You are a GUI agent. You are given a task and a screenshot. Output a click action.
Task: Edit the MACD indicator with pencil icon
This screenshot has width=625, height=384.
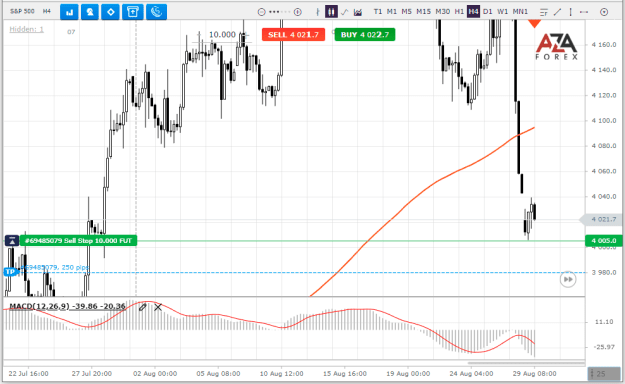142,307
